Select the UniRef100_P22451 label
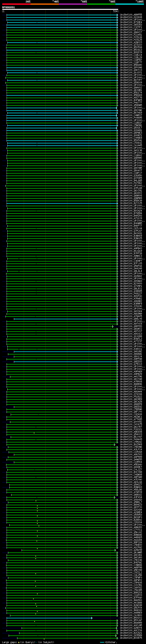 point(131,35)
